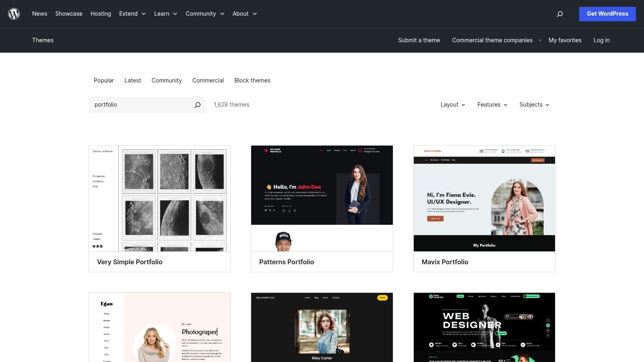
Task: Switch to the Latest themes tab
Action: (x=132, y=80)
